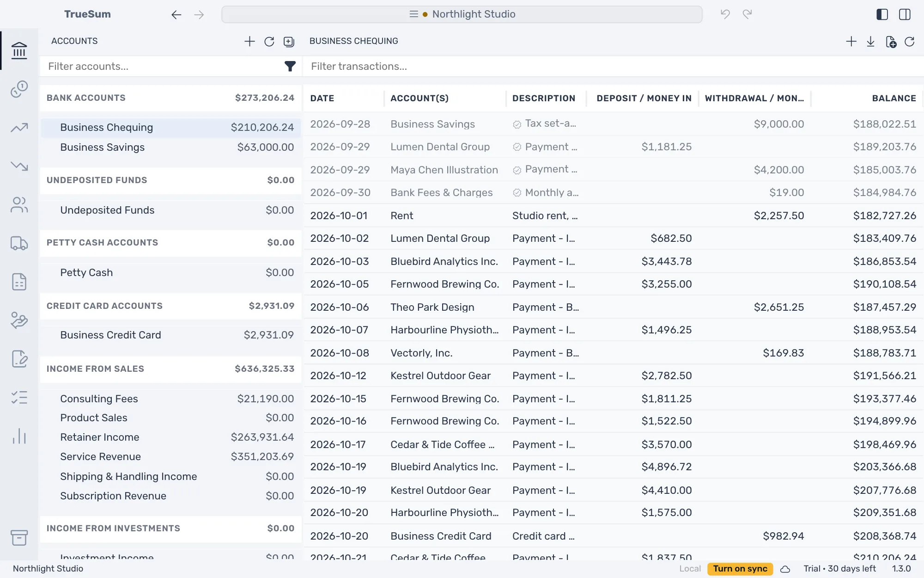The image size is (924, 578).
Task: Undo the last action
Action: 725,14
